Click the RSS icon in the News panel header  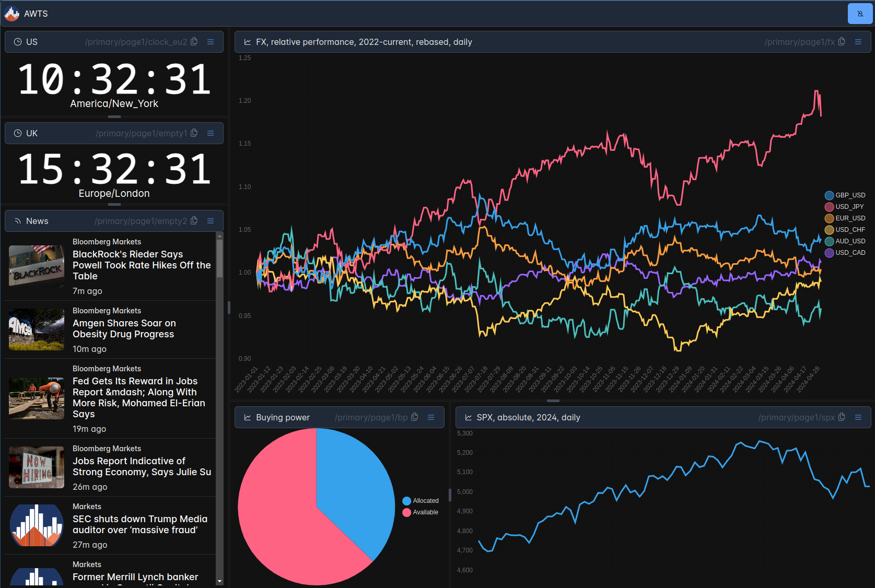18,220
